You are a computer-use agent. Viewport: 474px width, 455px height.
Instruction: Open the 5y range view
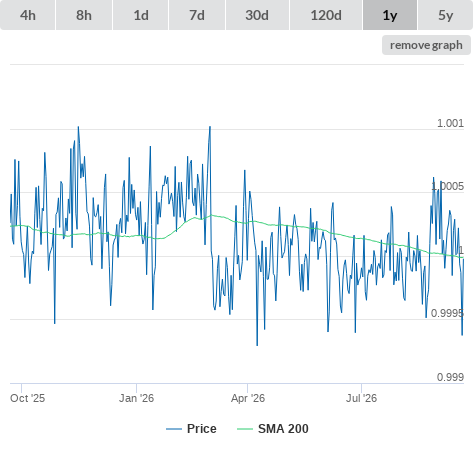pos(446,15)
